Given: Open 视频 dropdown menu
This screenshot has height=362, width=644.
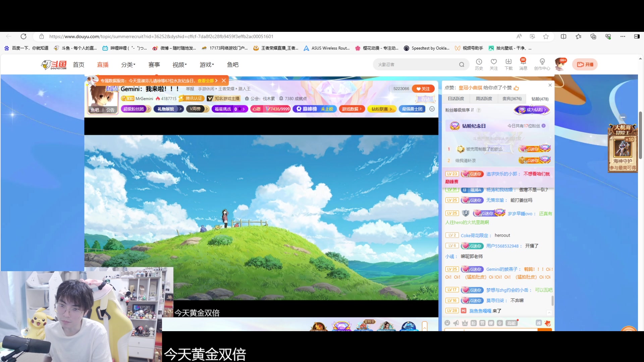Looking at the screenshot, I should tap(179, 64).
